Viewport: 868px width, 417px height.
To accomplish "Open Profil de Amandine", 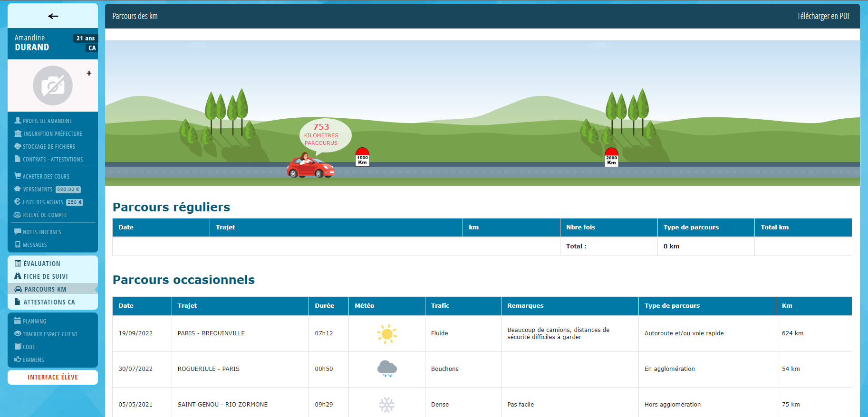I will pyautogui.click(x=47, y=121).
